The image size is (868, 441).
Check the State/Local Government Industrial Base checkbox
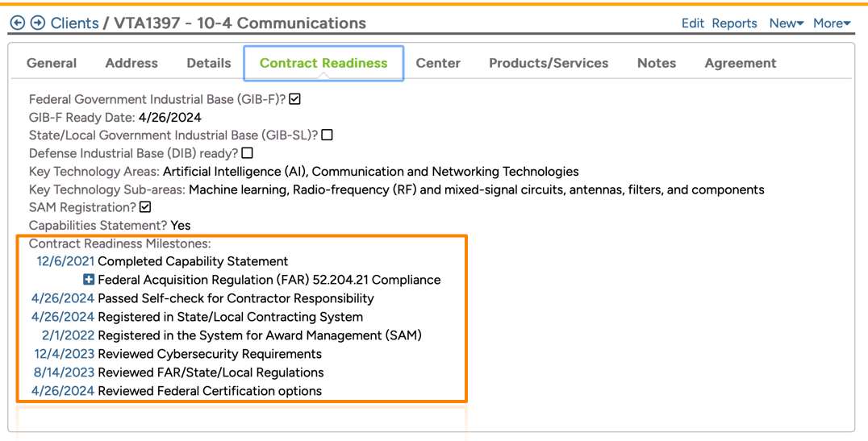pos(327,135)
